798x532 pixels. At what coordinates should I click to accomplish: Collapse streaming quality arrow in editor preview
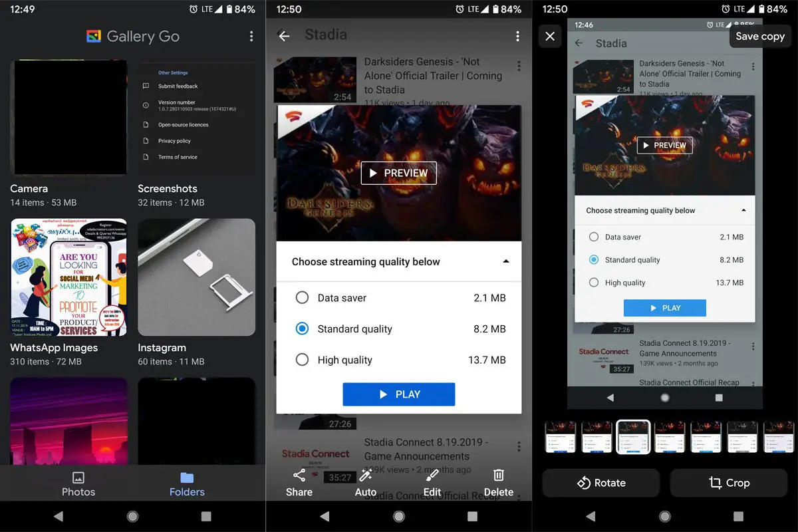(x=743, y=210)
